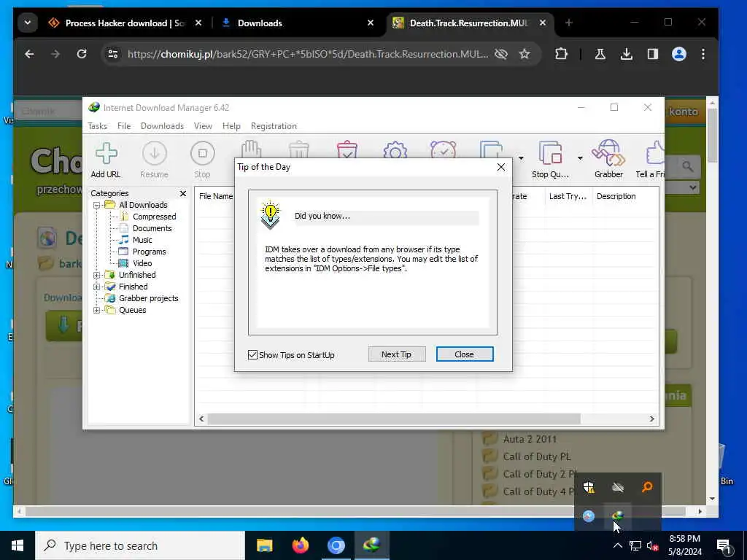Select the Documents category
Screen dimensions: 747x560
(152, 228)
